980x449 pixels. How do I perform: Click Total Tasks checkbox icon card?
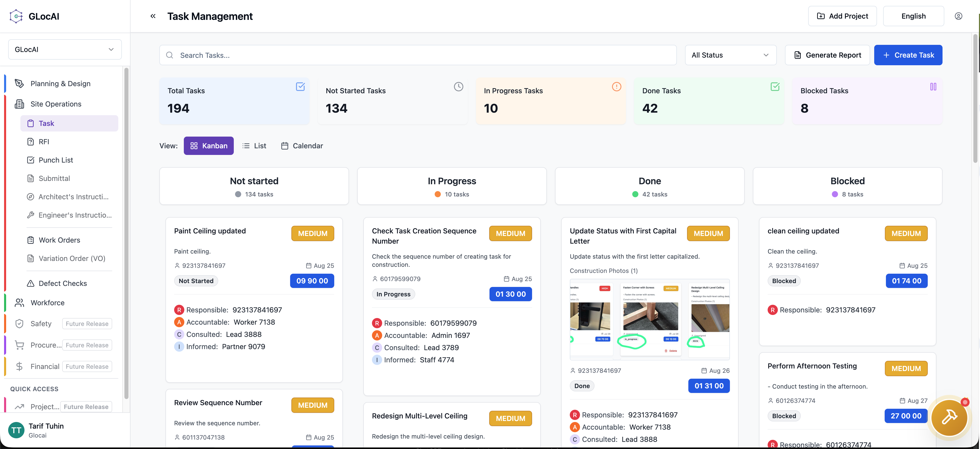[x=234, y=101]
